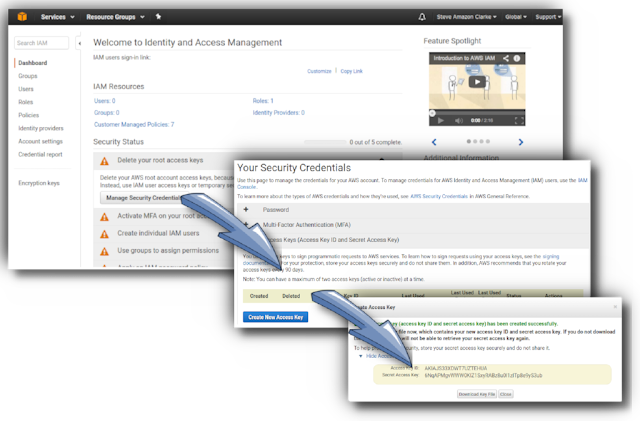Click Manage Security Credentials button
The width and height of the screenshot is (640, 421).
(x=142, y=198)
